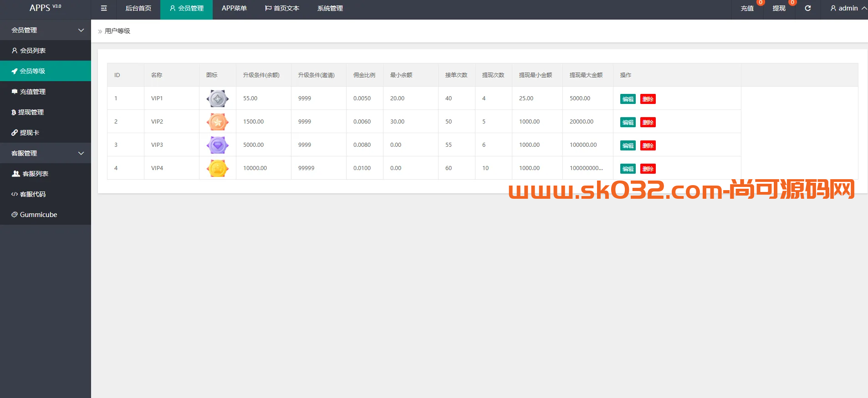Screen dimensions: 868x398
Task: Open 会员列表 in the sidebar
Action: (33, 51)
